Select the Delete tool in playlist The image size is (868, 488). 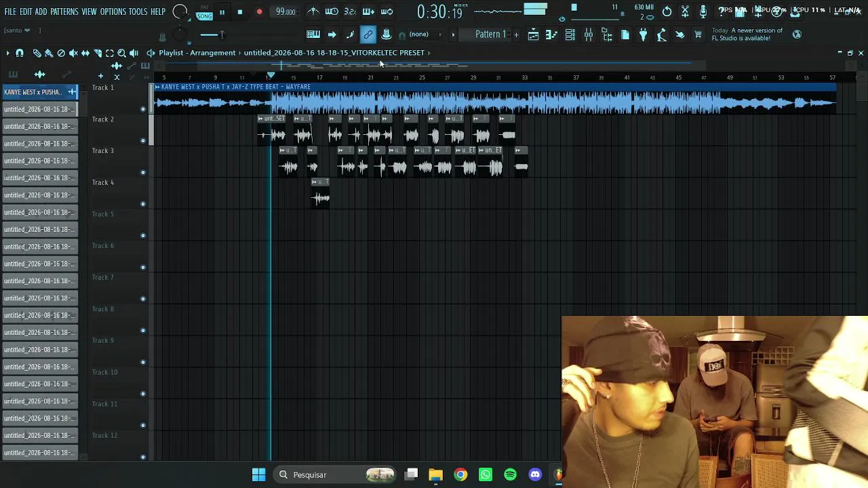[x=61, y=53]
